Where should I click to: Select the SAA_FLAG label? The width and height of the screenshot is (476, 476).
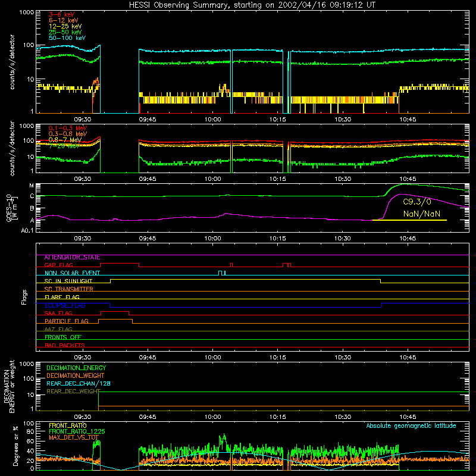click(58, 314)
